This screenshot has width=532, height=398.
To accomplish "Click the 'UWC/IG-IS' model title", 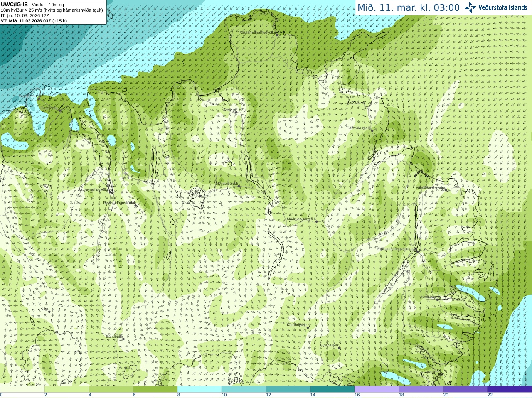I will [15, 5].
